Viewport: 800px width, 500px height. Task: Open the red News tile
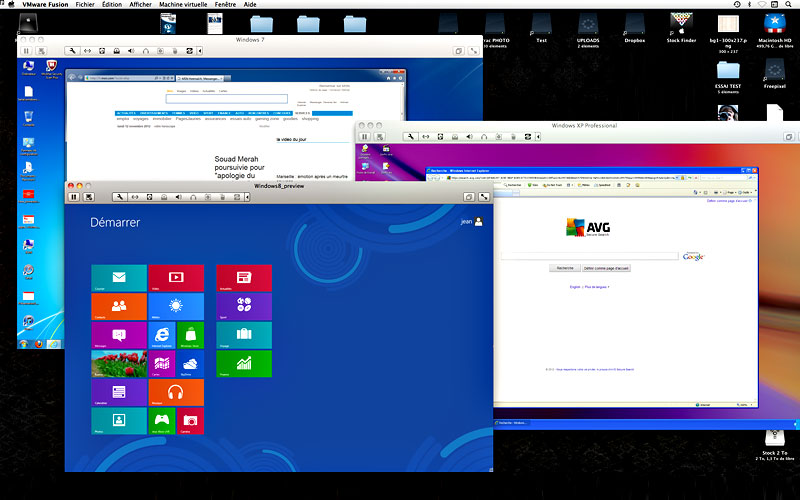point(244,278)
